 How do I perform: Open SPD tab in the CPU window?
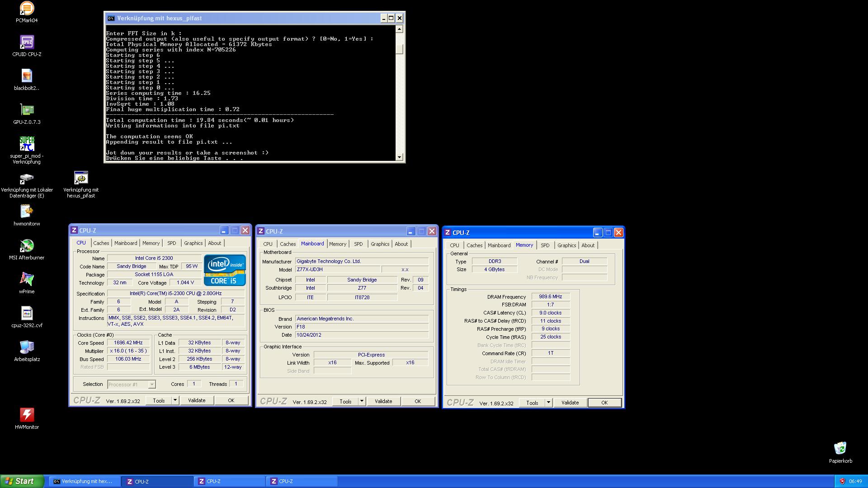172,243
